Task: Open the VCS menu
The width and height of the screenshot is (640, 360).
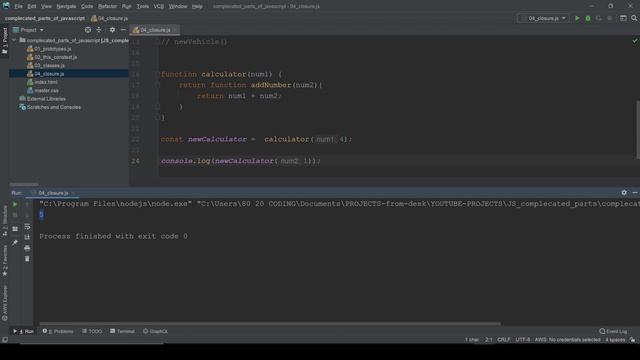Action: 159,6
